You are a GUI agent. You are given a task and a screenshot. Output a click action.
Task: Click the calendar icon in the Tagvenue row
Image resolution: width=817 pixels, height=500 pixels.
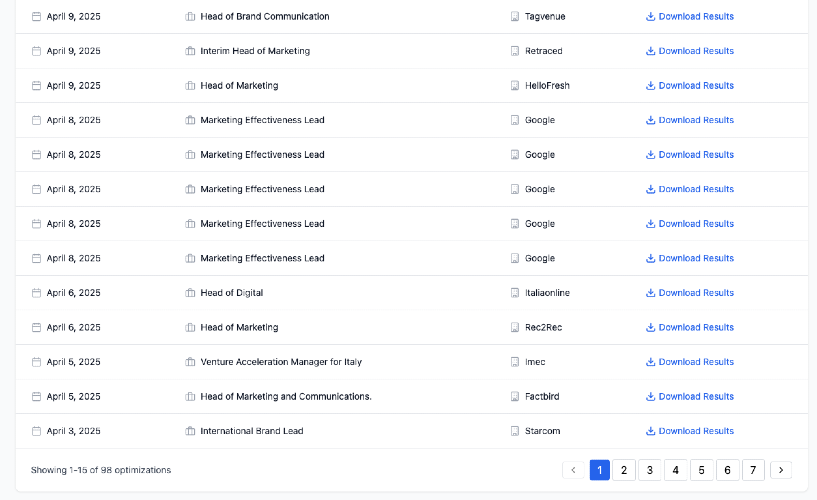(36, 17)
